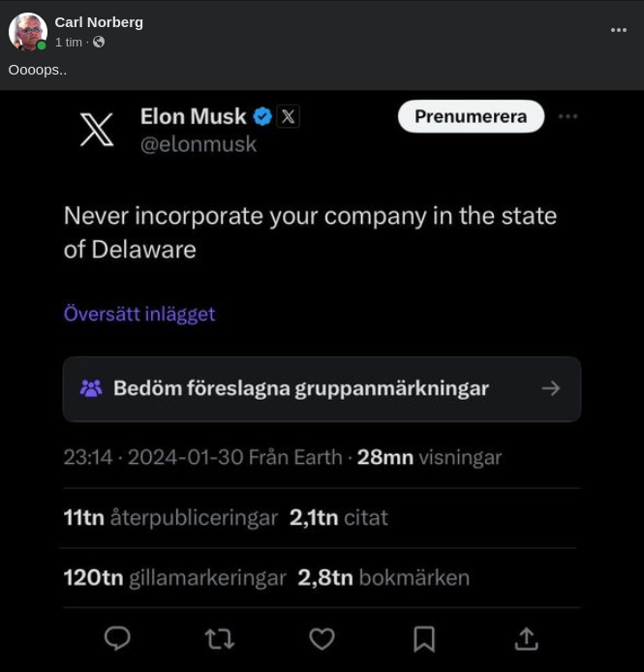Bookmark the tweet using bookmark icon

point(424,638)
